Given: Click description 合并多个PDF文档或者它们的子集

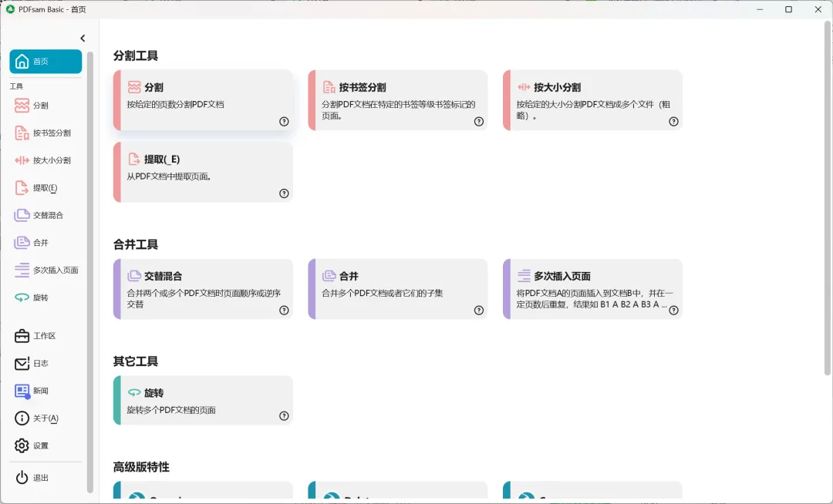Looking at the screenshot, I should (x=382, y=294).
